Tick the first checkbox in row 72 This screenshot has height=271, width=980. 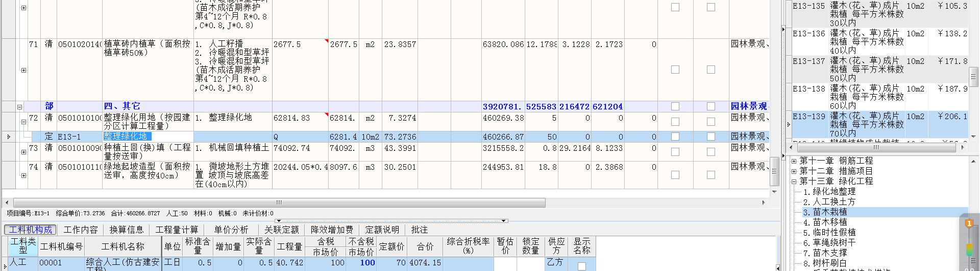pos(675,122)
